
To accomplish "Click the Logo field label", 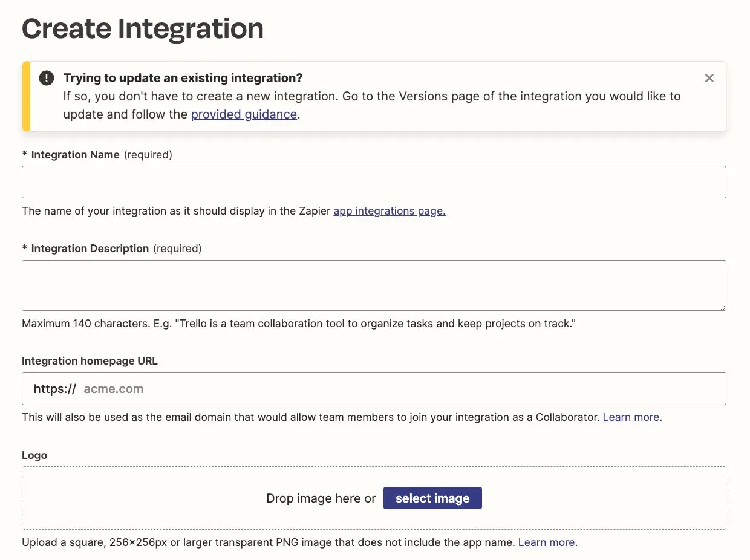I will (x=34, y=455).
